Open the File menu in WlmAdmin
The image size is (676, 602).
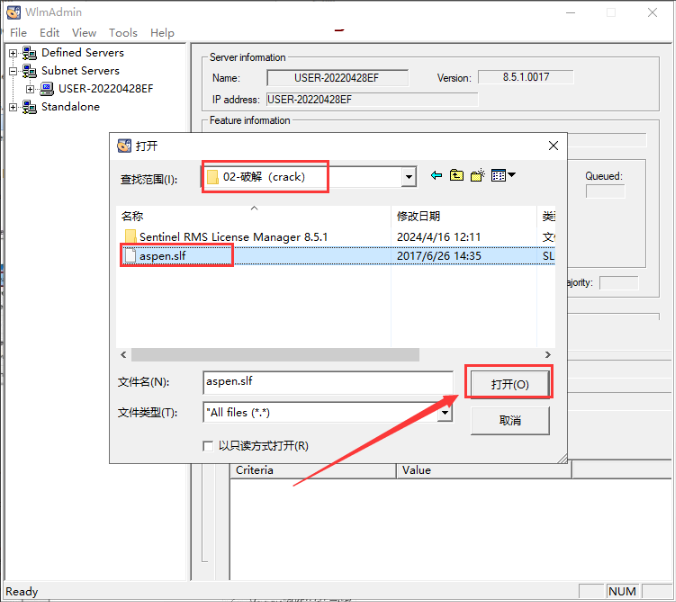point(18,33)
